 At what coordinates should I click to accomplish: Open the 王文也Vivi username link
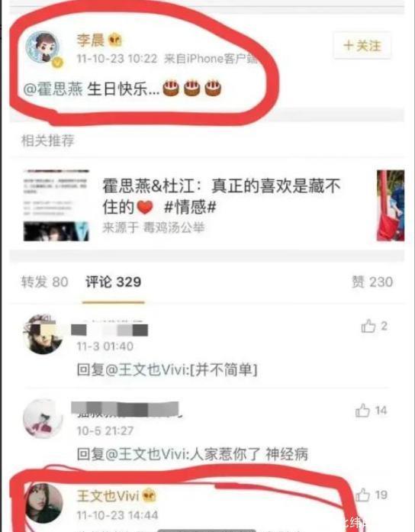(x=108, y=496)
